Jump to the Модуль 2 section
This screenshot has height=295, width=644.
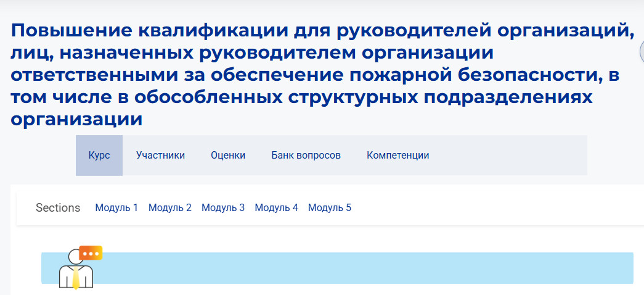[170, 208]
